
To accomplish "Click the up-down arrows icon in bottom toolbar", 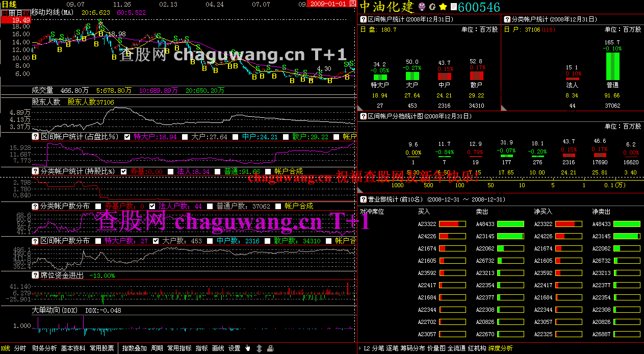I will [259, 348].
